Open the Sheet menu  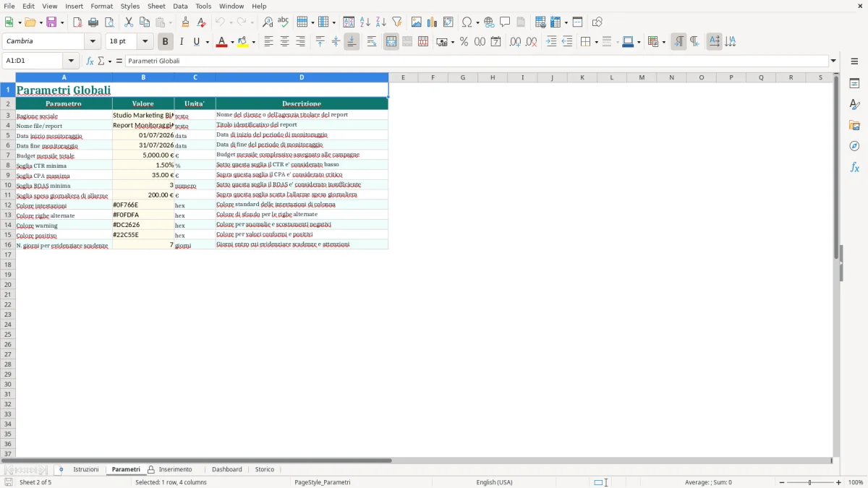click(157, 6)
